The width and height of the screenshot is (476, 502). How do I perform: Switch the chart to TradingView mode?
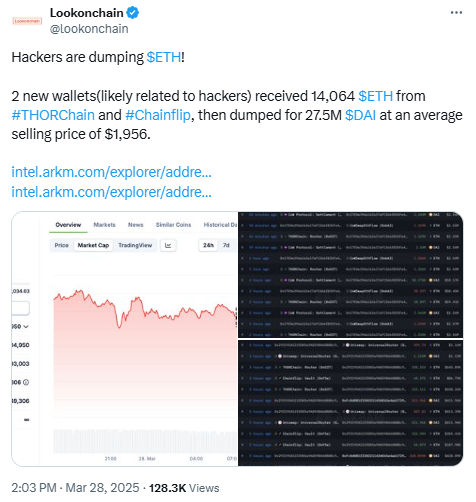tap(135, 245)
